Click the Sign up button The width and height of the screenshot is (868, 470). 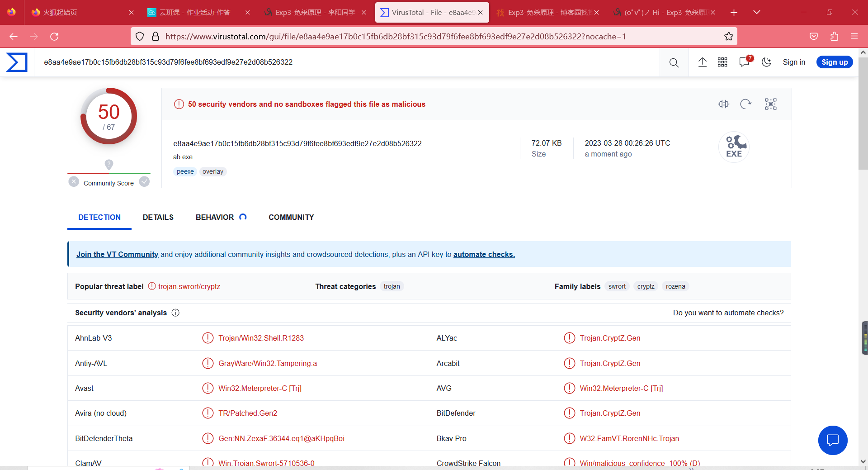point(835,62)
